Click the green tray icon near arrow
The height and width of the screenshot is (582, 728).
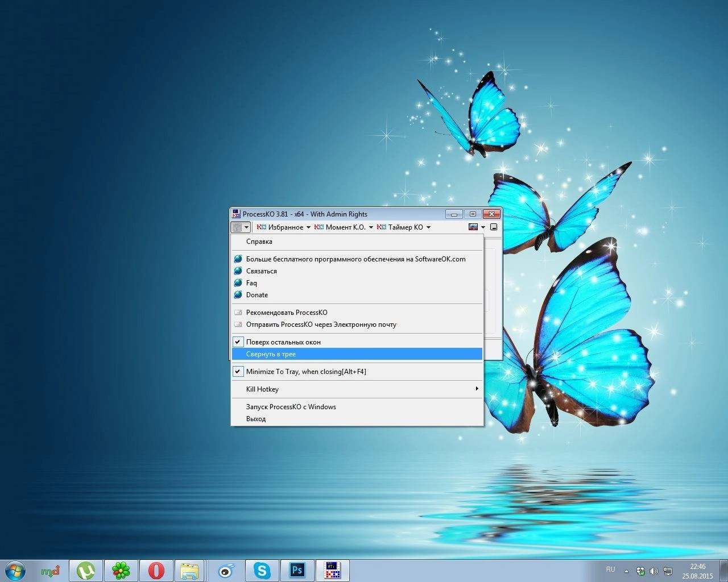point(640,572)
